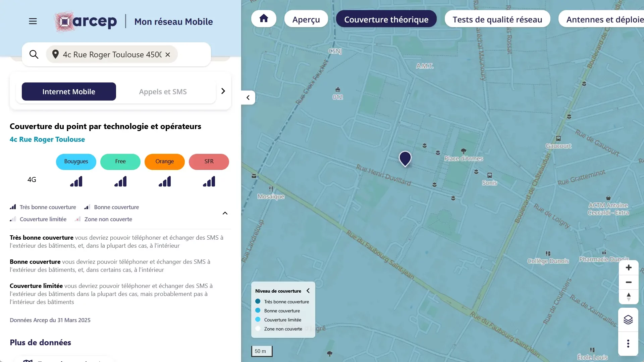This screenshot has height=362, width=644.
Task: Select the Internet Mobile tab
Action: [69, 92]
